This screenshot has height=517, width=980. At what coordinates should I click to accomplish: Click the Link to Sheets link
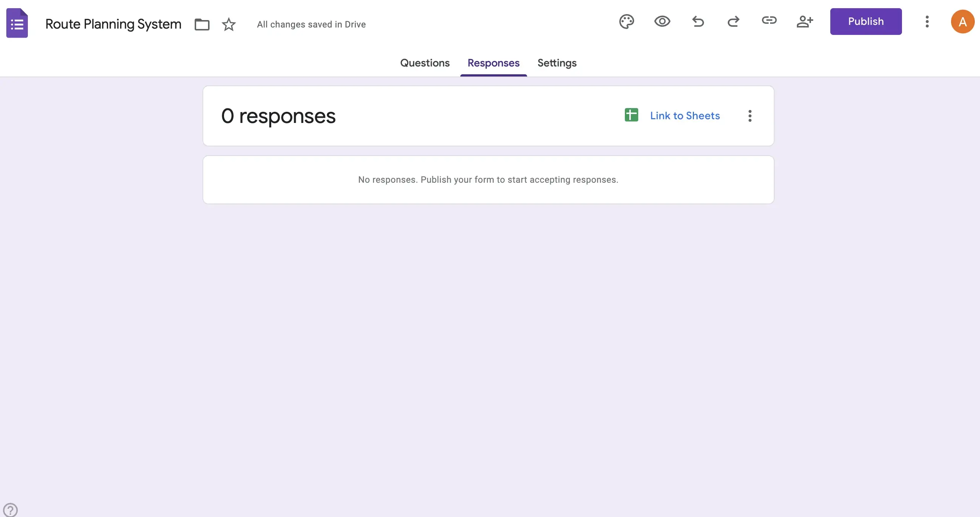click(685, 115)
